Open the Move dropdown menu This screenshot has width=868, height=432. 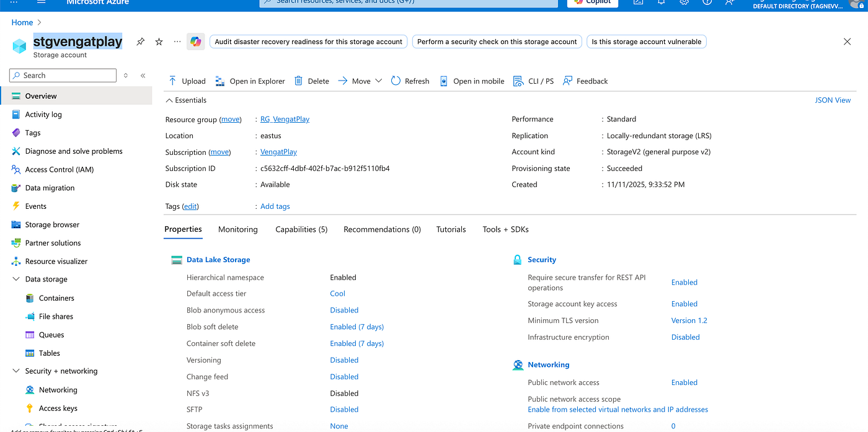click(x=360, y=81)
